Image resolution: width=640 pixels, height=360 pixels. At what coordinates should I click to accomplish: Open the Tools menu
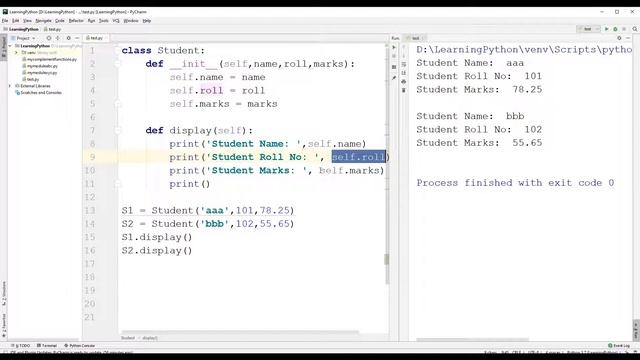pyautogui.click(x=104, y=20)
